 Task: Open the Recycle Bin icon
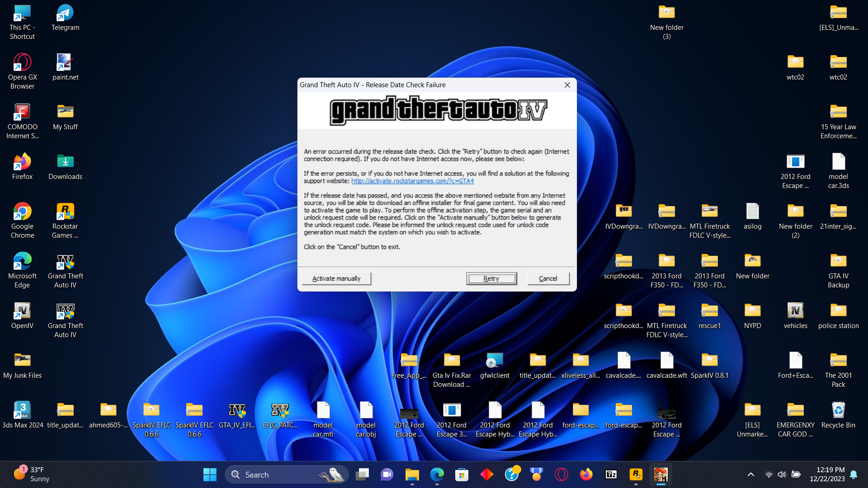pyautogui.click(x=838, y=410)
